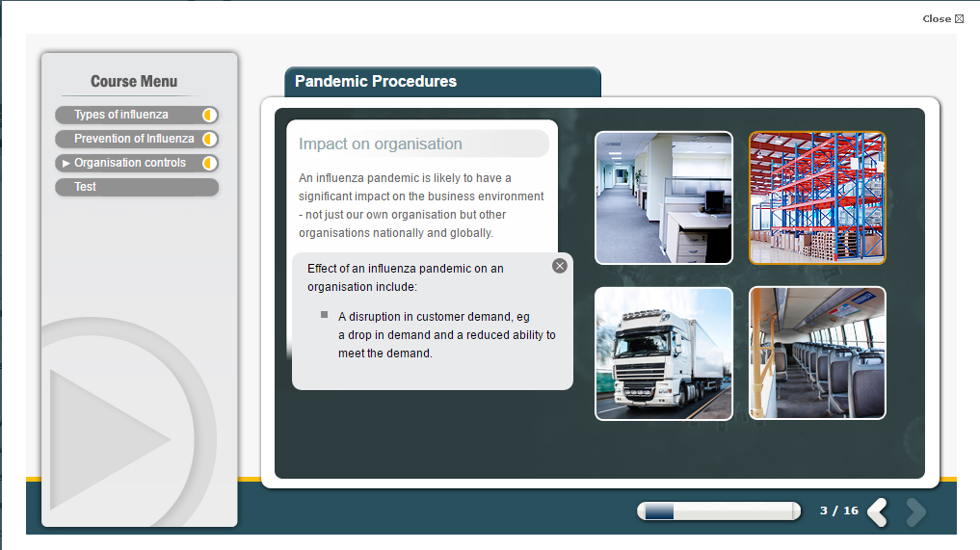Go to the previous slide arrow

(x=877, y=511)
